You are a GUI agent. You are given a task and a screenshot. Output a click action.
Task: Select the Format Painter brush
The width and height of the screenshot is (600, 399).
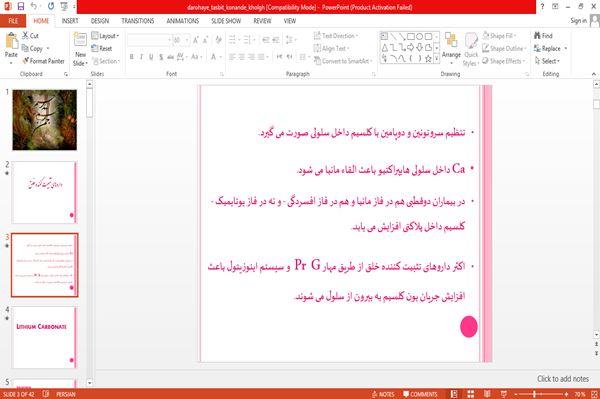pos(26,61)
